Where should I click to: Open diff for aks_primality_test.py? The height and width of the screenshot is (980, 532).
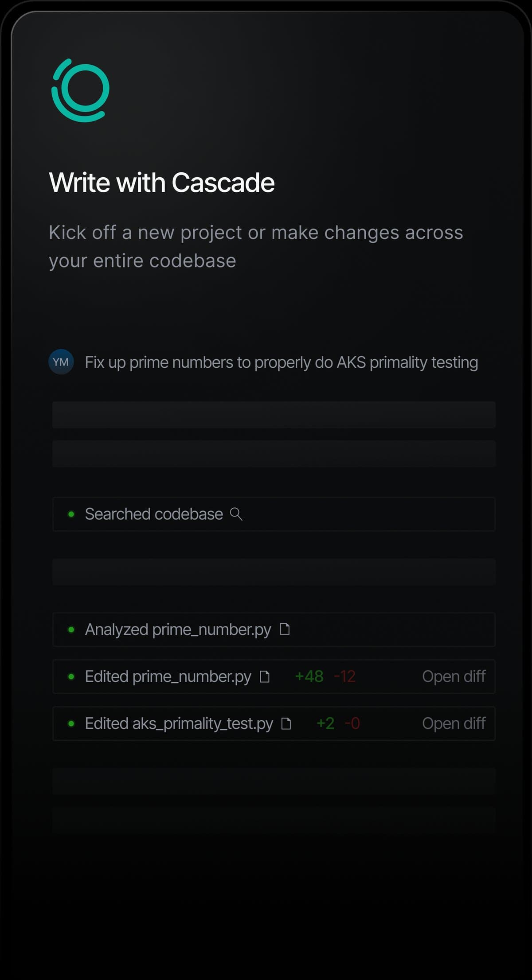point(454,723)
